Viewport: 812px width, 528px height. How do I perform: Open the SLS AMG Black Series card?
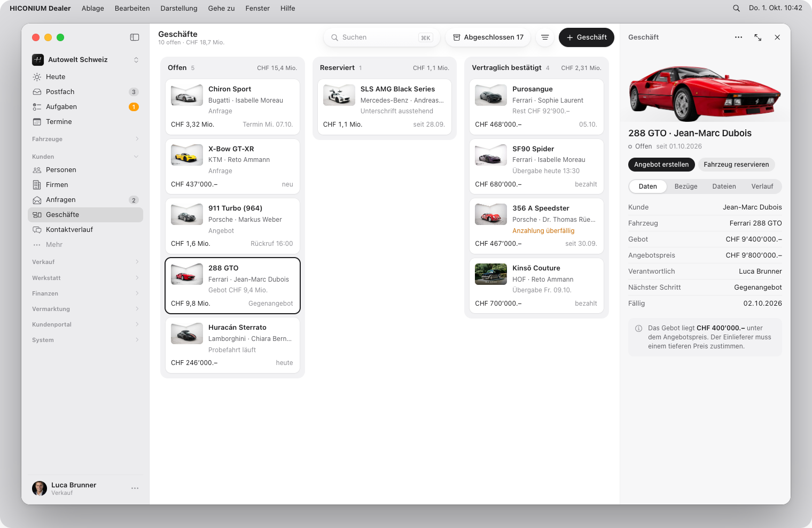click(385, 107)
